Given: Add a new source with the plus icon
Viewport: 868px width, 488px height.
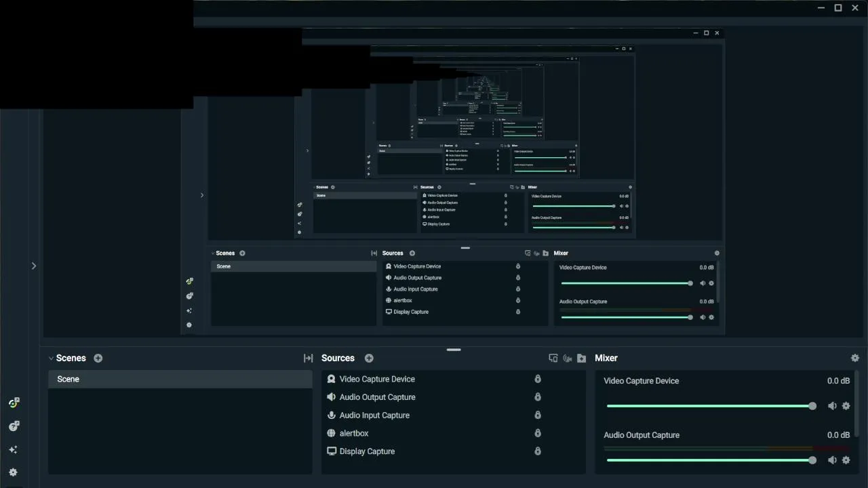Looking at the screenshot, I should (x=369, y=358).
